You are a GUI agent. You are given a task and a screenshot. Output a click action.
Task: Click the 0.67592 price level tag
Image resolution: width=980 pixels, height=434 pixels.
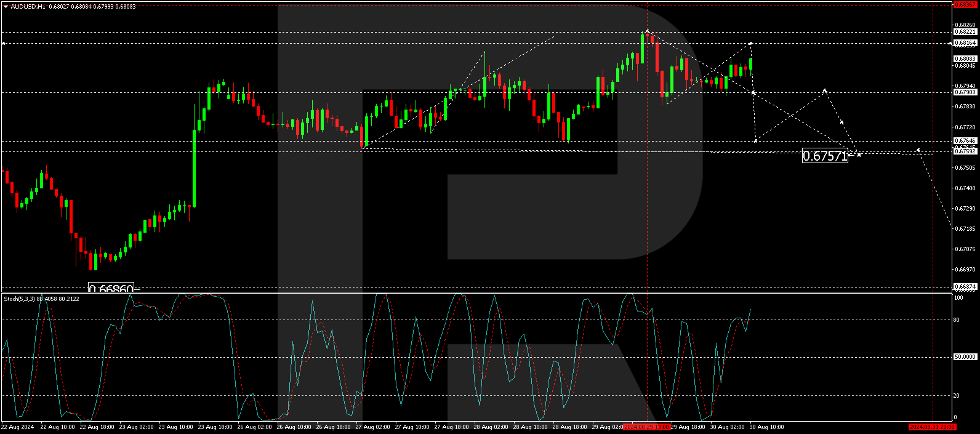(x=965, y=151)
